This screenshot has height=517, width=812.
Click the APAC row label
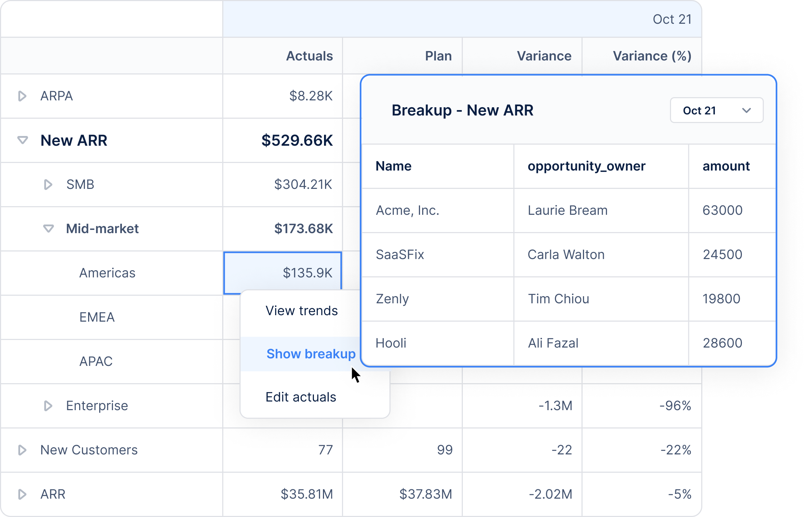[96, 362]
